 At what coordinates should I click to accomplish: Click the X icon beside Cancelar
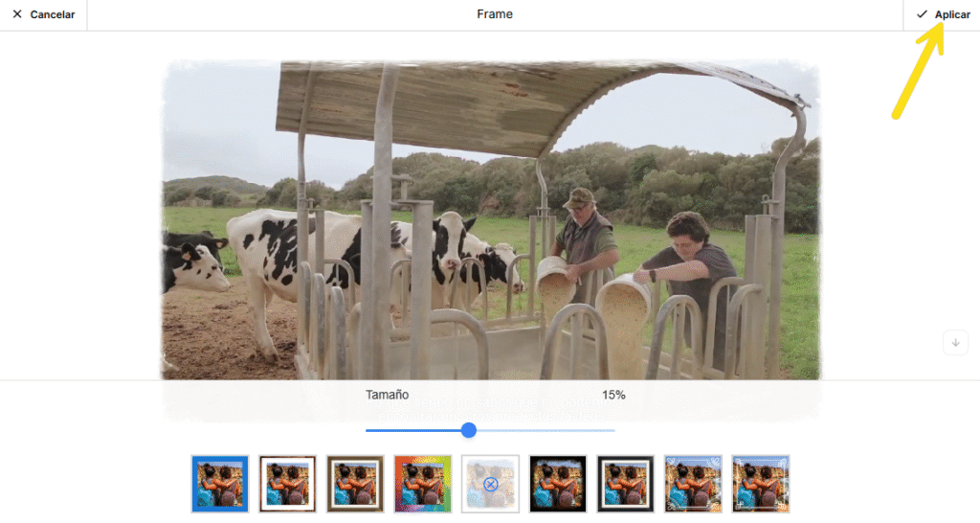(x=17, y=14)
